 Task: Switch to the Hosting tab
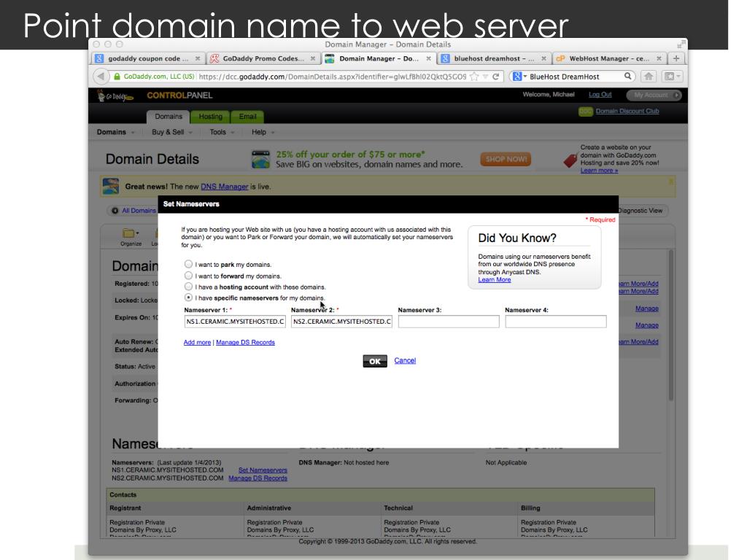pos(210,116)
